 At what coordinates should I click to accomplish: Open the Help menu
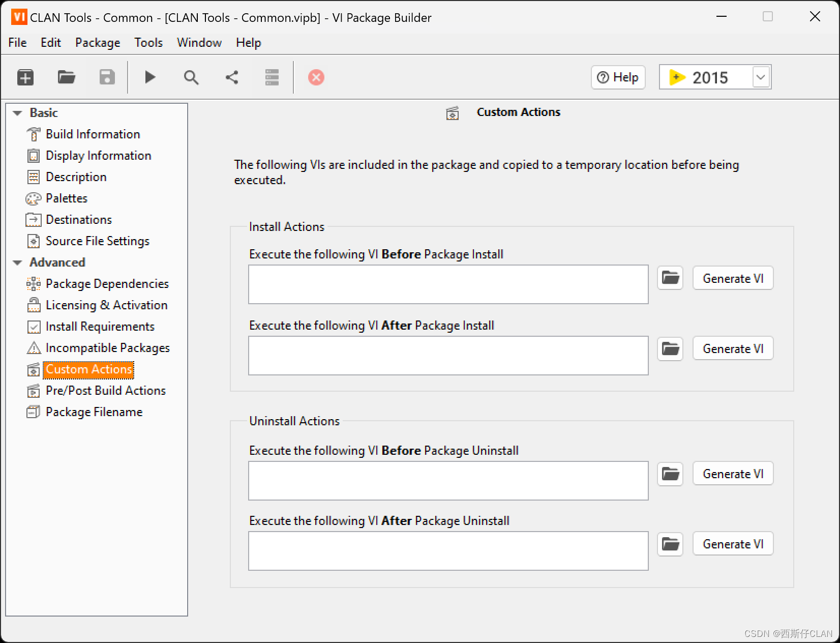[249, 43]
